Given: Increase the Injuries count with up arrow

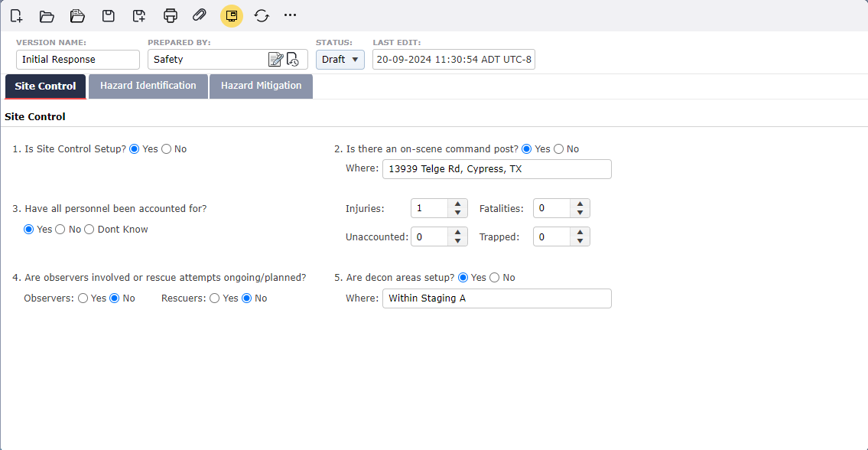Looking at the screenshot, I should point(458,204).
